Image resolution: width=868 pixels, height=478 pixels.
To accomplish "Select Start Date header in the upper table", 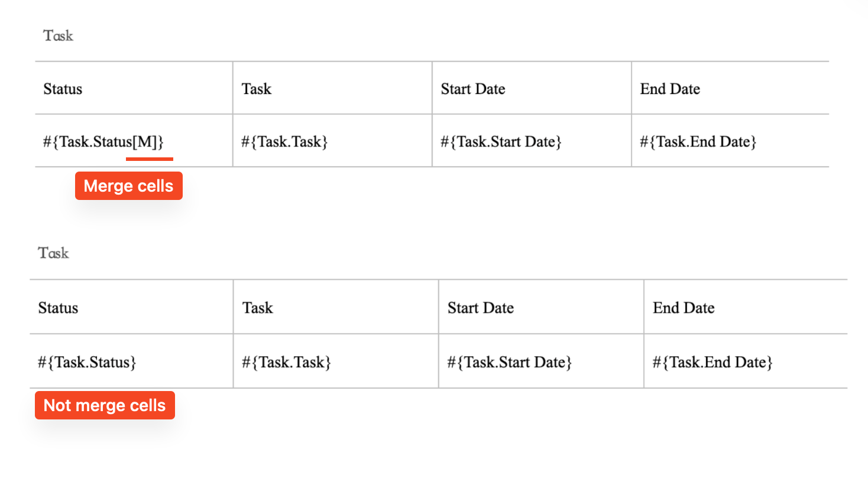I will [472, 89].
